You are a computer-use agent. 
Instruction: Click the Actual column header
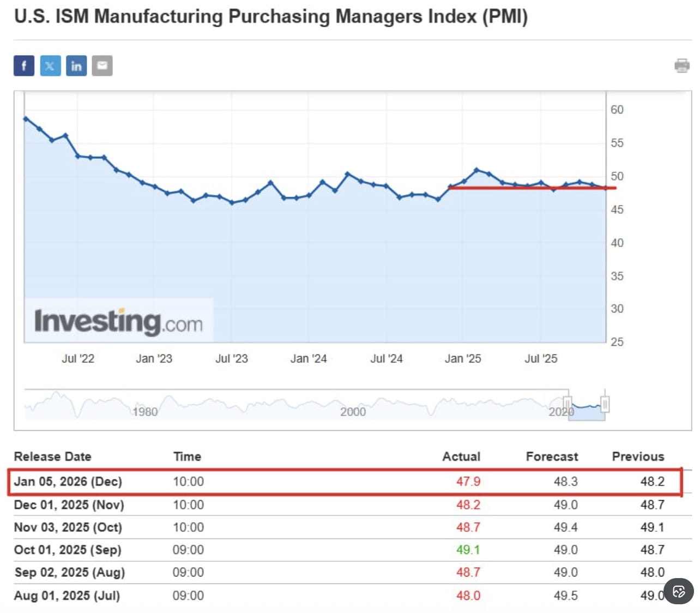[461, 456]
